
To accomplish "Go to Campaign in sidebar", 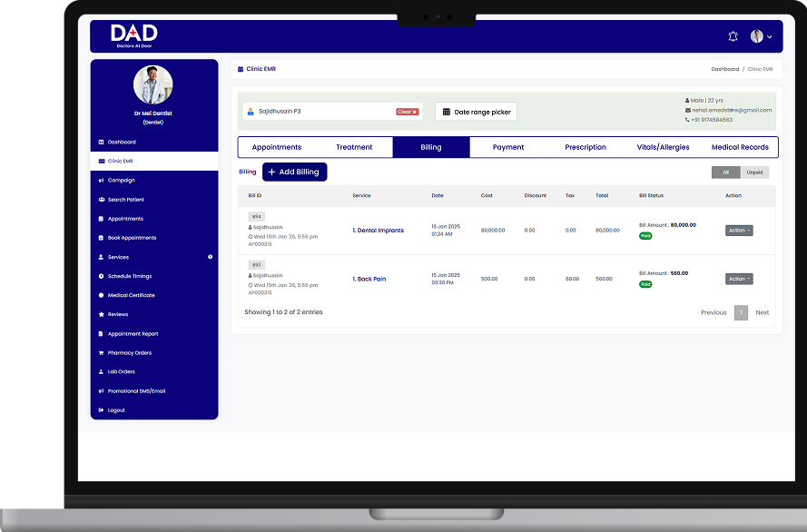I will [x=121, y=181].
